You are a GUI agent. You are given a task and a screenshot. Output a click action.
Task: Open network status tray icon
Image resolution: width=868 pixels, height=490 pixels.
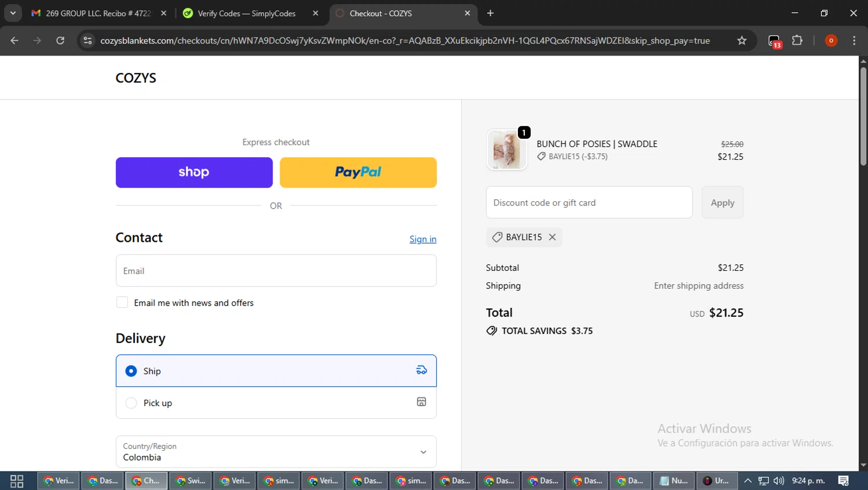[764, 481]
